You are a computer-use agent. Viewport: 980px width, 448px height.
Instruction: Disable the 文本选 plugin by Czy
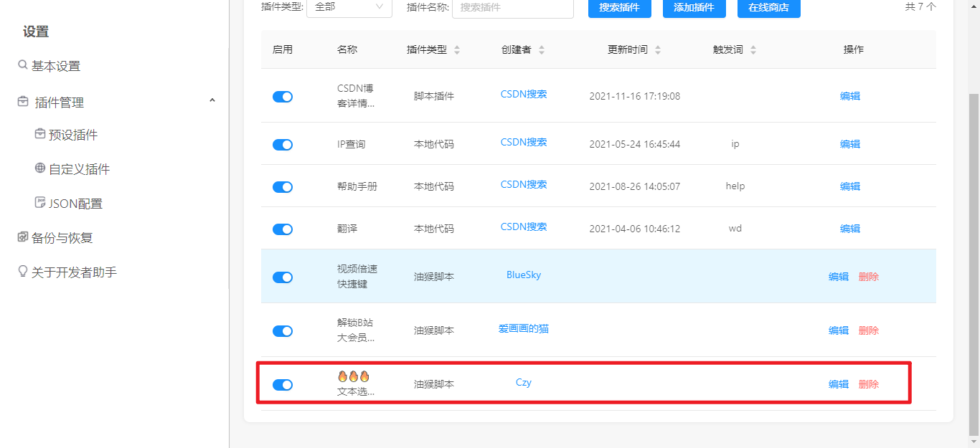(x=283, y=385)
